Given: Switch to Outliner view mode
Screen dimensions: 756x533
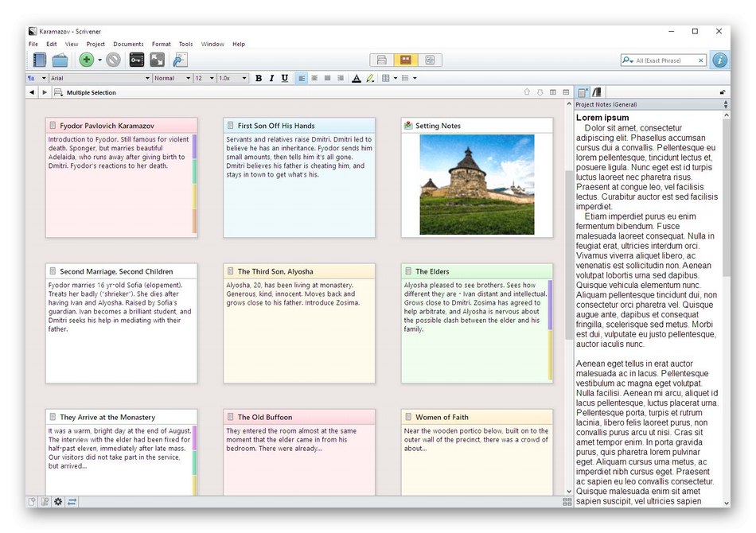Looking at the screenshot, I should pos(430,60).
